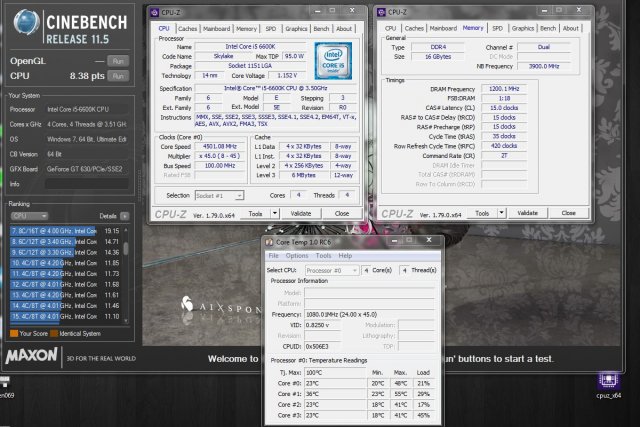The height and width of the screenshot is (427, 640).
Task: Click the Core Speed value 4501.08 MHz
Action: pos(220,146)
